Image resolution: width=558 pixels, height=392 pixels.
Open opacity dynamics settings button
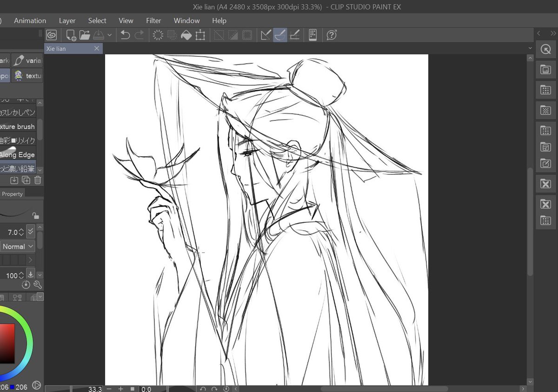[31, 274]
